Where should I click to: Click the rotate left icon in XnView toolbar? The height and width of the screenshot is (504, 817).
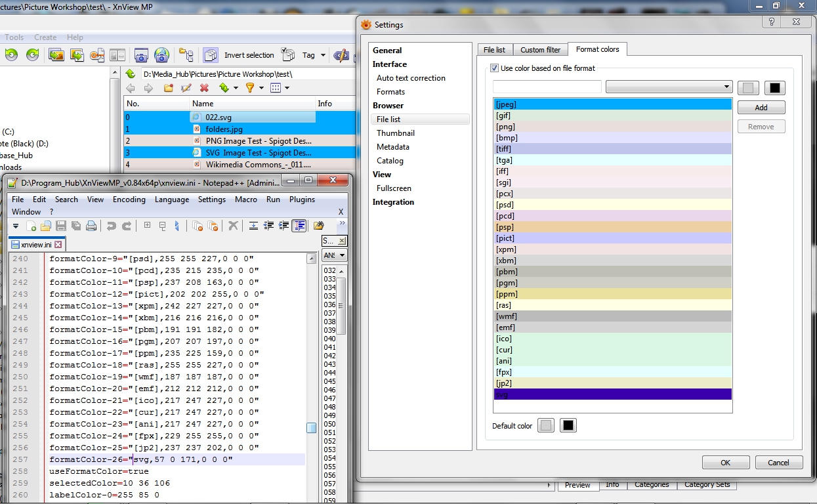(x=11, y=55)
